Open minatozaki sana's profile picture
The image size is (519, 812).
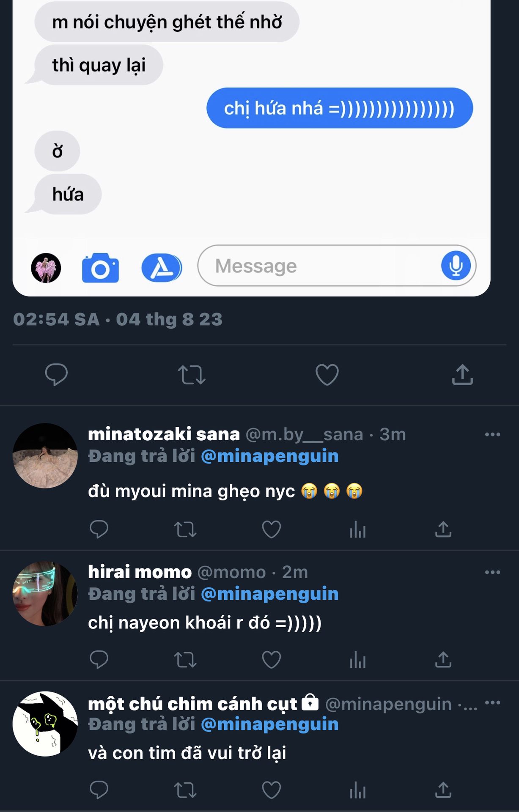pos(45,455)
